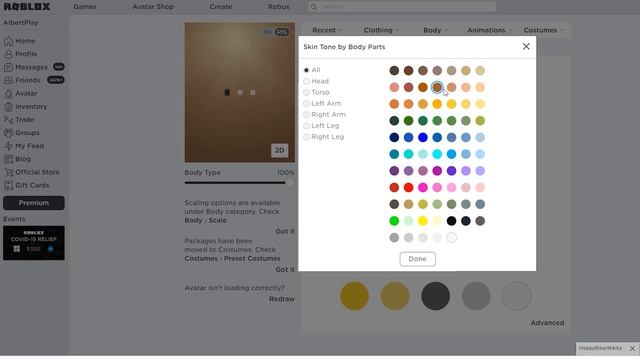The height and width of the screenshot is (360, 640).
Task: Expand the Body dropdown tab
Action: pos(435,30)
